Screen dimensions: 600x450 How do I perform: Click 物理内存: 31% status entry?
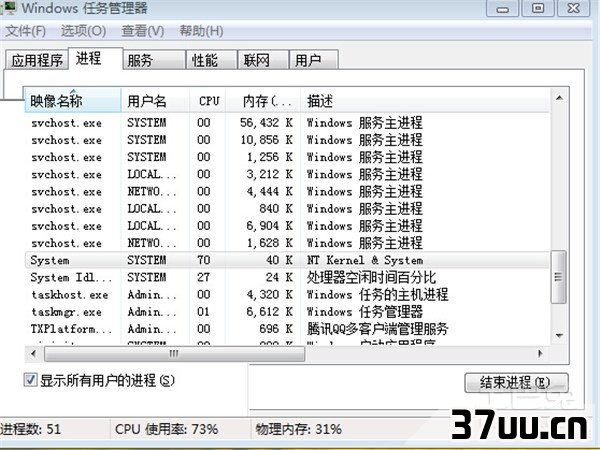[x=298, y=429]
